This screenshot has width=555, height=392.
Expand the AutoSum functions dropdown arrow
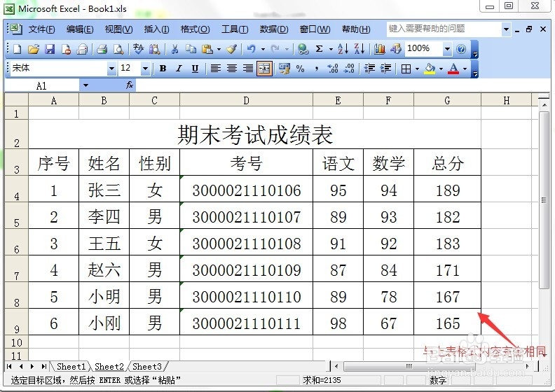(x=331, y=49)
